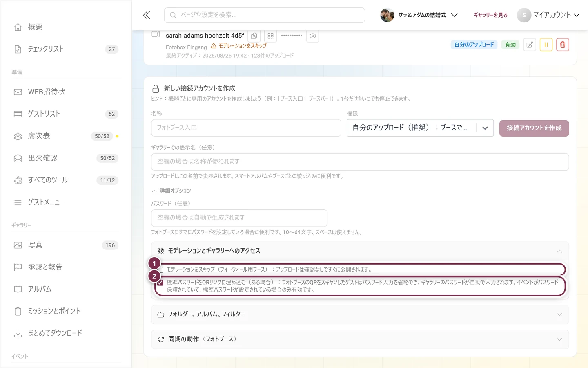Click the 自分のアップロード permission badge
This screenshot has height=368, width=588.
474,45
